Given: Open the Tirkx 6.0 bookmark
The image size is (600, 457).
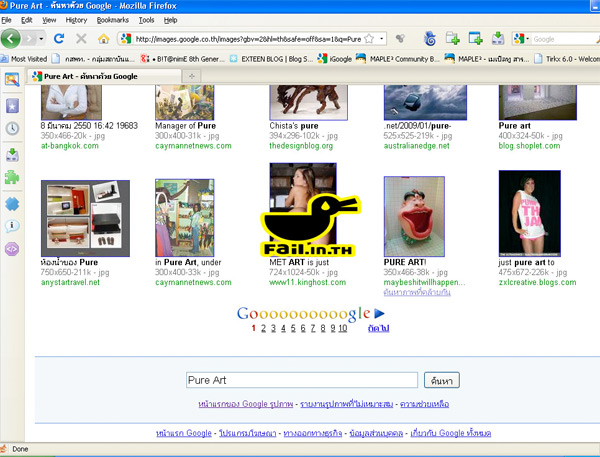Looking at the screenshot, I should coord(567,59).
